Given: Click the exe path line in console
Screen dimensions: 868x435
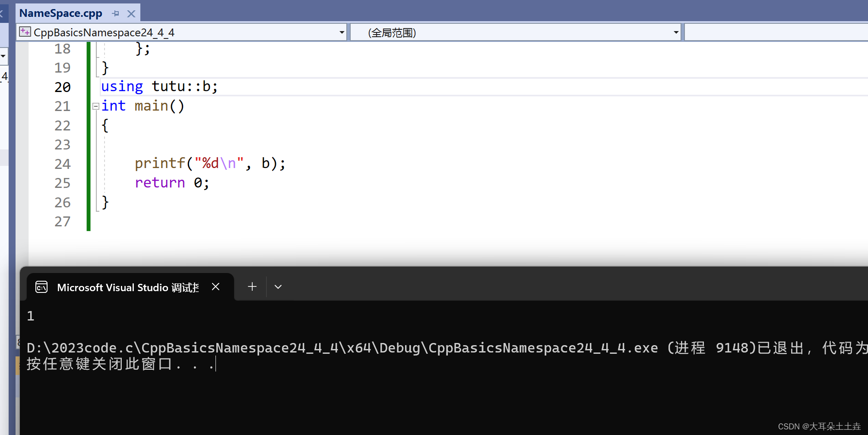Looking at the screenshot, I should coord(447,348).
